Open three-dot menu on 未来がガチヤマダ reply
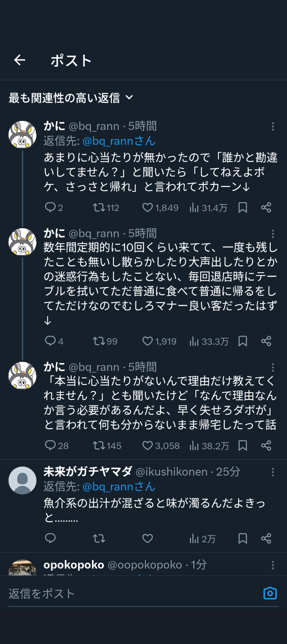This screenshot has width=287, height=644. point(273,472)
